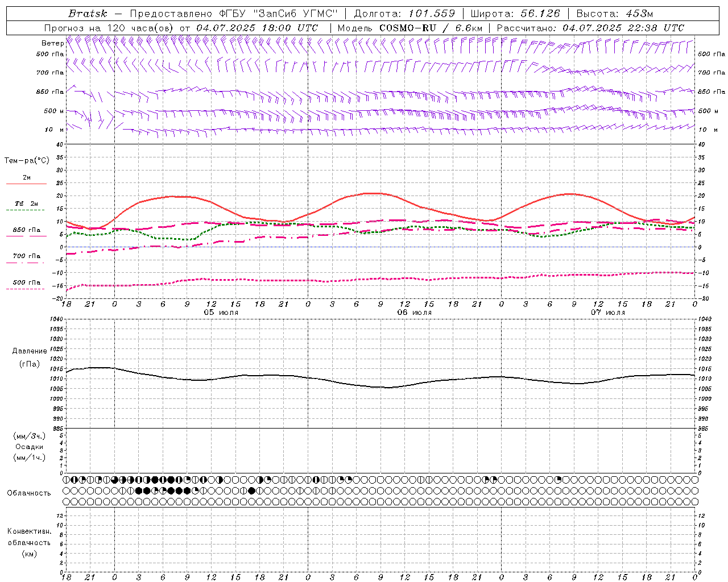
Task: Click the 850 гПа temperature legend label
Action: pyautogui.click(x=27, y=230)
